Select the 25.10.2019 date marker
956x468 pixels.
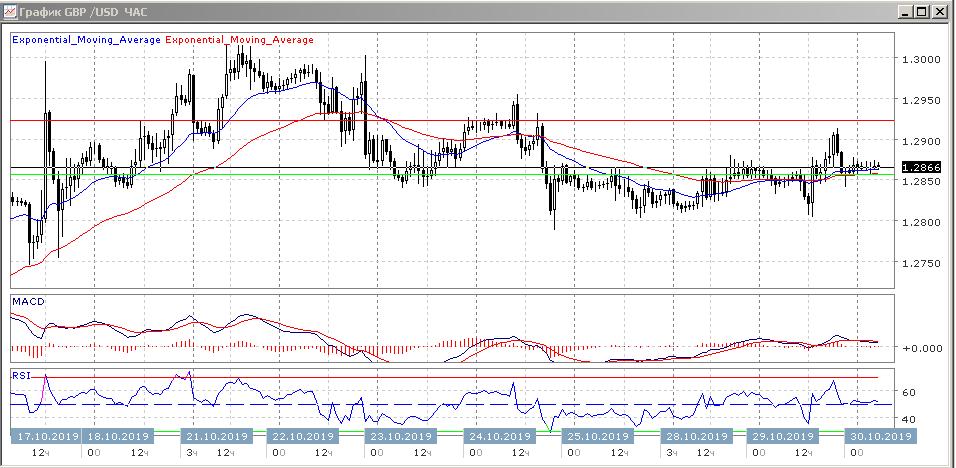[595, 436]
